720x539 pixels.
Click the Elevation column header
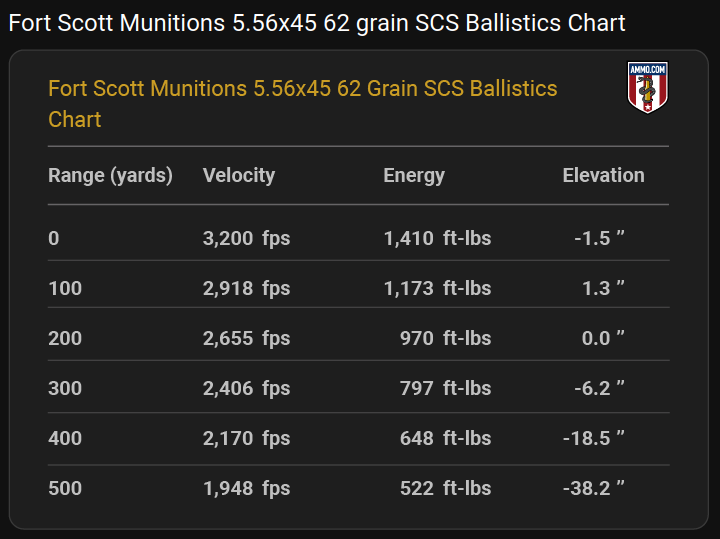603,175
